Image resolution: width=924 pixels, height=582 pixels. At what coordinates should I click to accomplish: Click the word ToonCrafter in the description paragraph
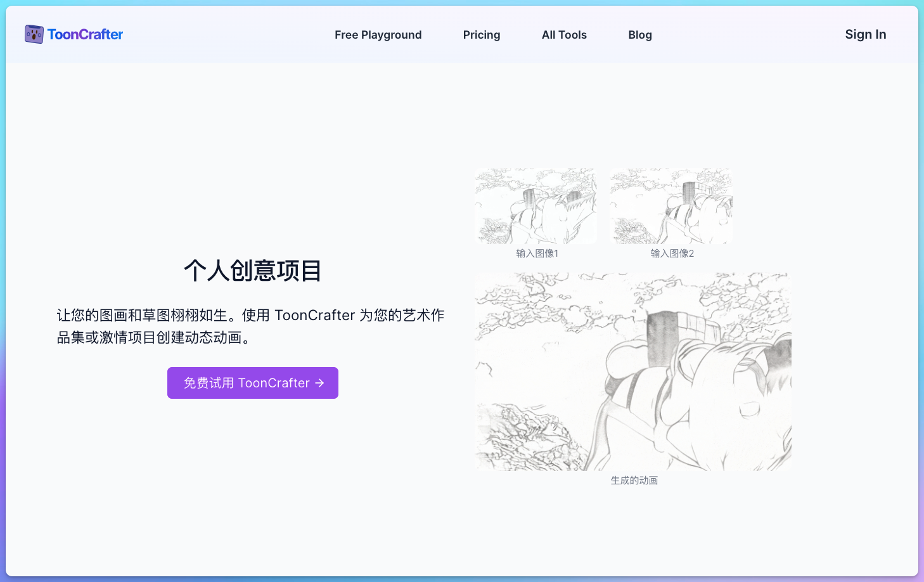pyautogui.click(x=314, y=315)
